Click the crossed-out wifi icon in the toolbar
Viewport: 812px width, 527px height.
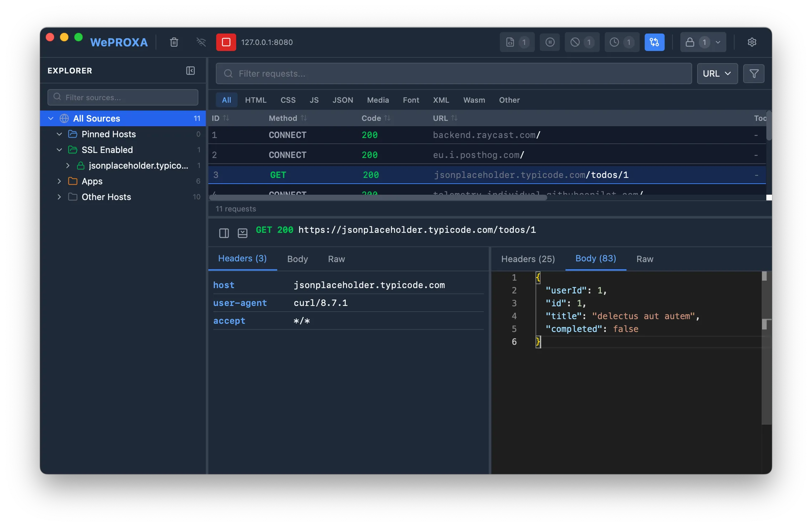(x=201, y=42)
